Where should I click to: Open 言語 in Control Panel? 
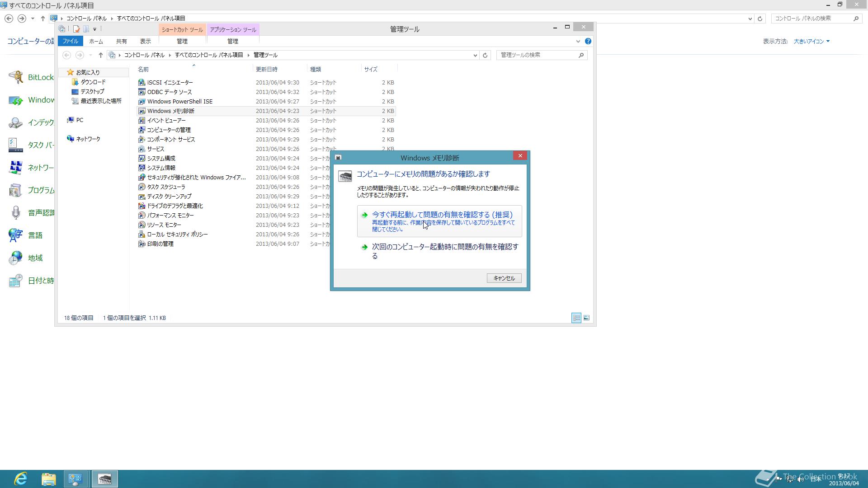coord(26,235)
